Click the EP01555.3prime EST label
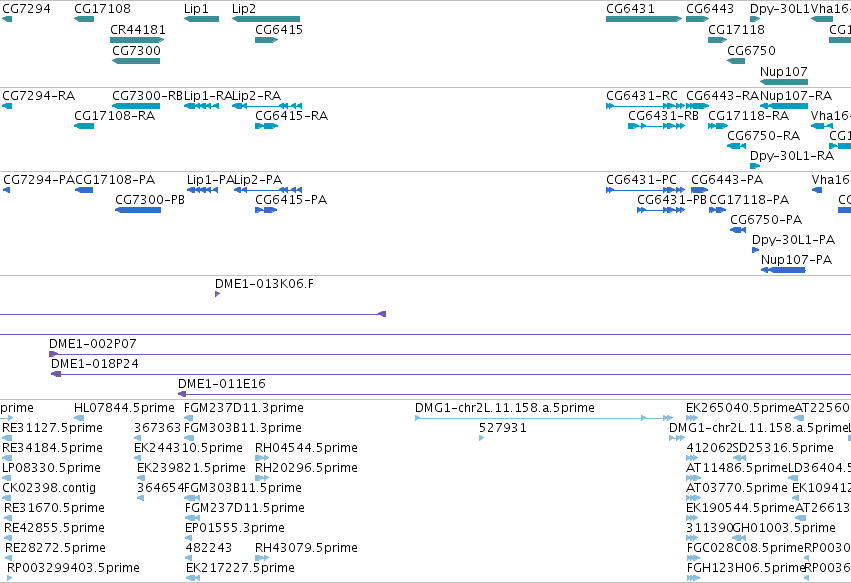The image size is (851, 583). pos(235,528)
